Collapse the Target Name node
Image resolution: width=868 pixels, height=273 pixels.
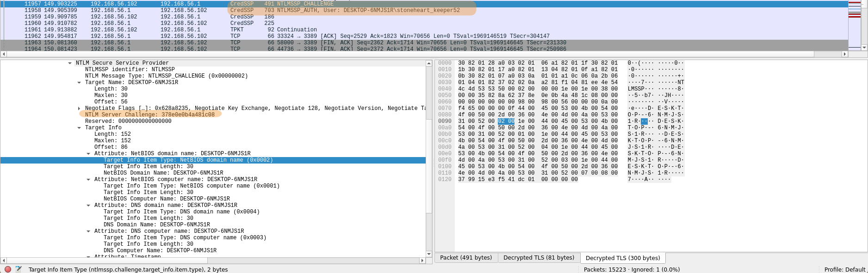[79, 83]
